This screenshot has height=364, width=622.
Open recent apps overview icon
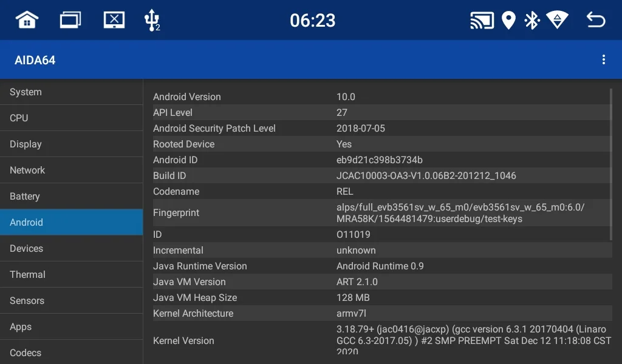coord(70,20)
